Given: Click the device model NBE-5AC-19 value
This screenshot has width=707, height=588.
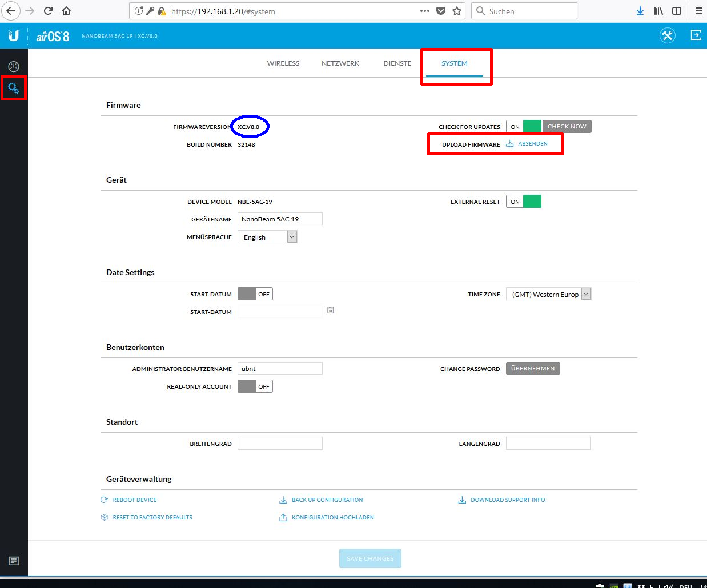Looking at the screenshot, I should 255,202.
